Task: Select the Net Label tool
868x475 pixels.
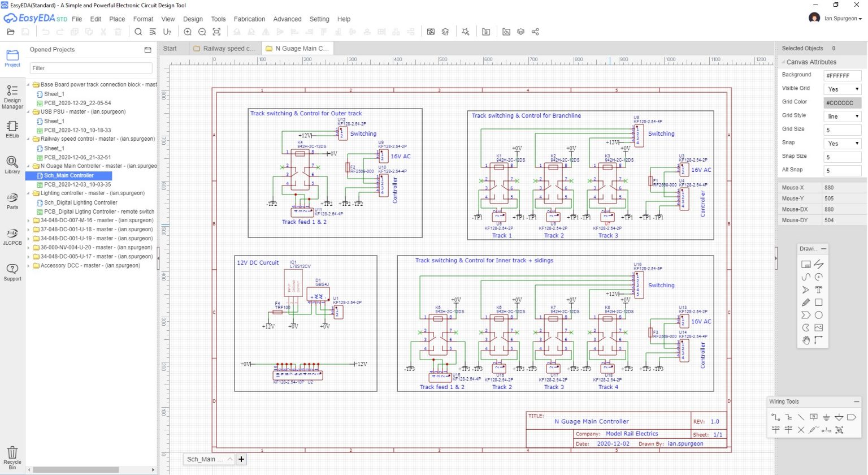Action: tap(814, 417)
